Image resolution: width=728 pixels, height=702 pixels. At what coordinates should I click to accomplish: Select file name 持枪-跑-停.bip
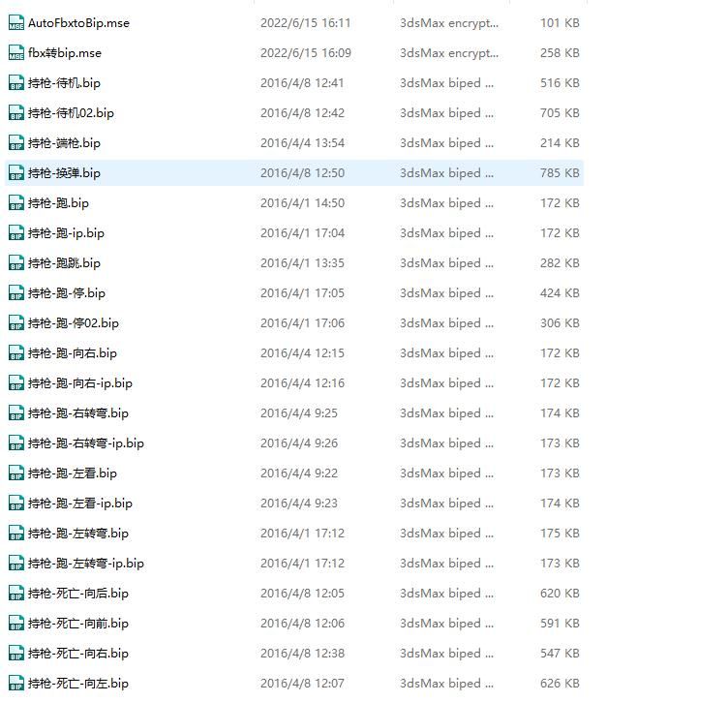[67, 293]
